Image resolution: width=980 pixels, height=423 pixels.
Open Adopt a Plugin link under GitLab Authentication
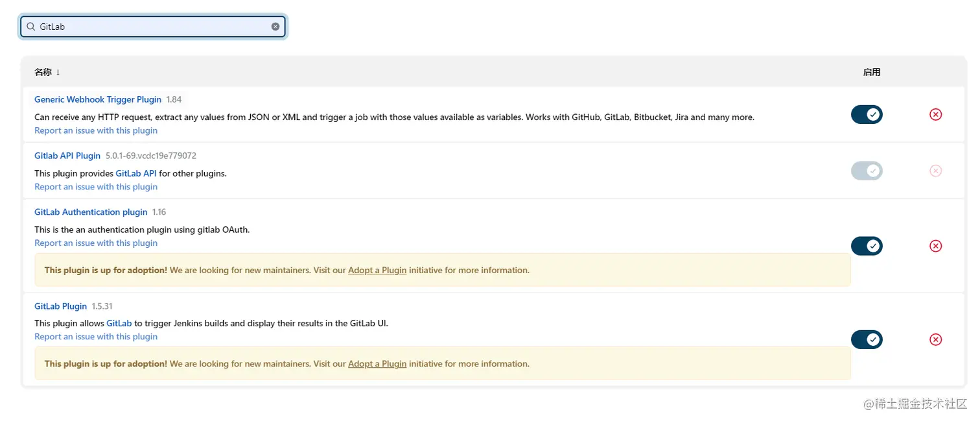tap(377, 271)
